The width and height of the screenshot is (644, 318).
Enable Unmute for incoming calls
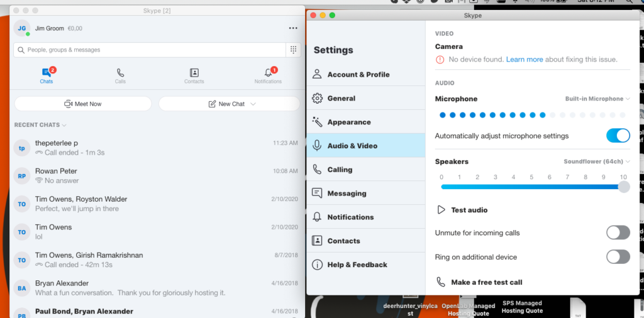click(618, 233)
